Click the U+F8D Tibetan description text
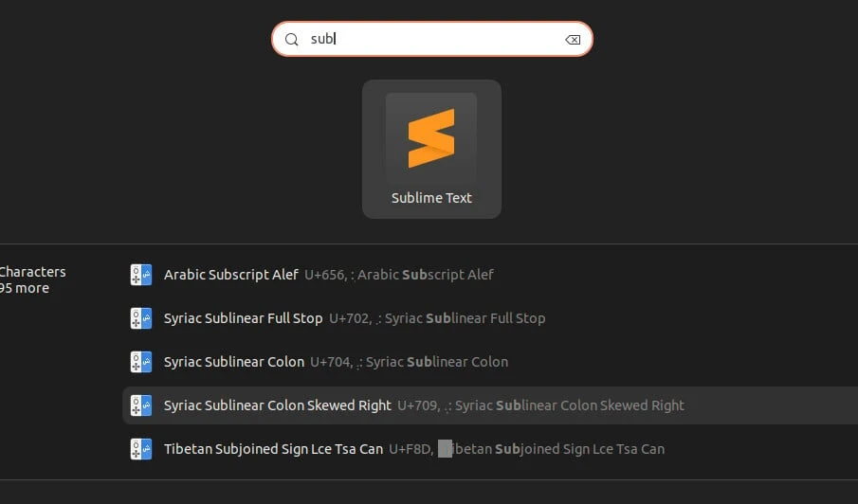858x504 pixels. (x=527, y=449)
